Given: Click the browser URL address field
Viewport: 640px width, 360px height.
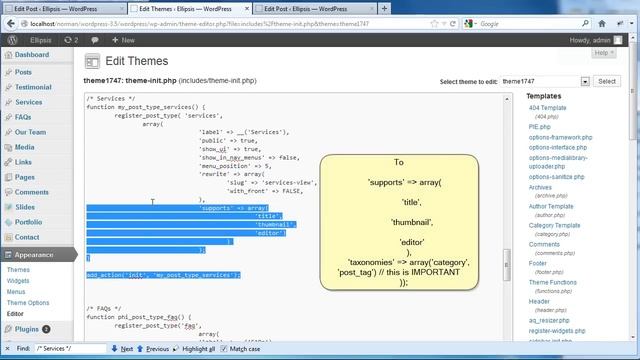Looking at the screenshot, I should click(x=229, y=24).
